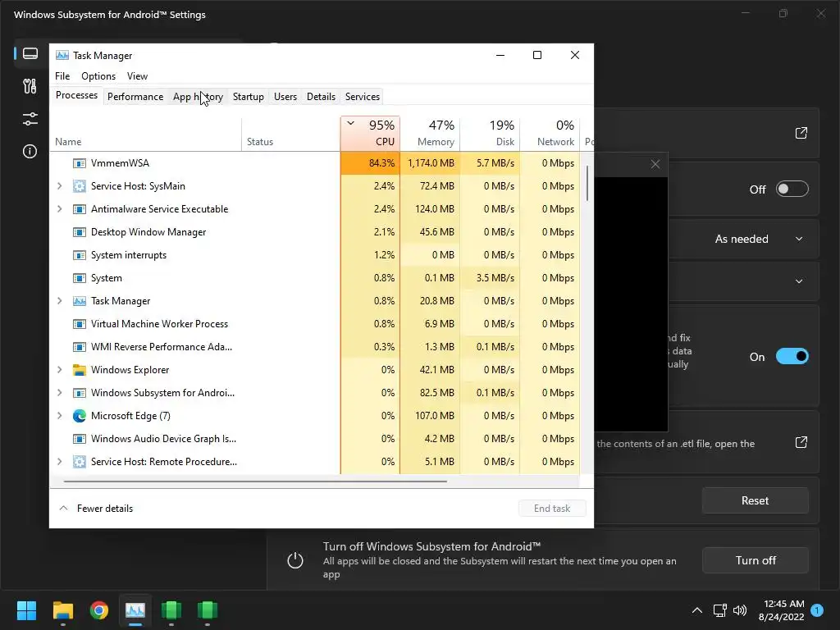Expand the collapsed setting below As needed
840x630 pixels.
pyautogui.click(x=799, y=281)
